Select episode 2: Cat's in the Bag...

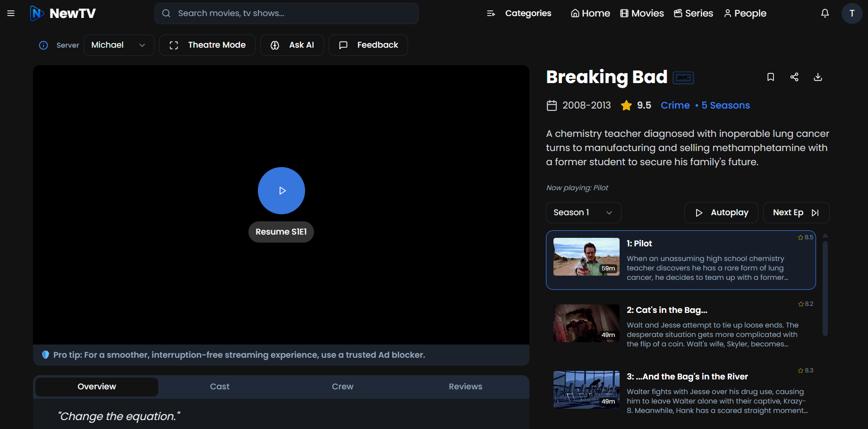pos(667,310)
